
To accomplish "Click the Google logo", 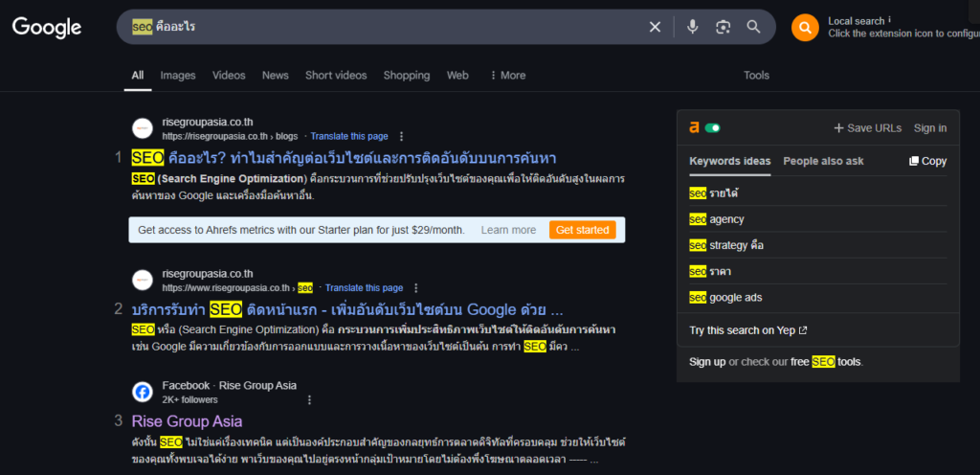I will click(x=47, y=27).
